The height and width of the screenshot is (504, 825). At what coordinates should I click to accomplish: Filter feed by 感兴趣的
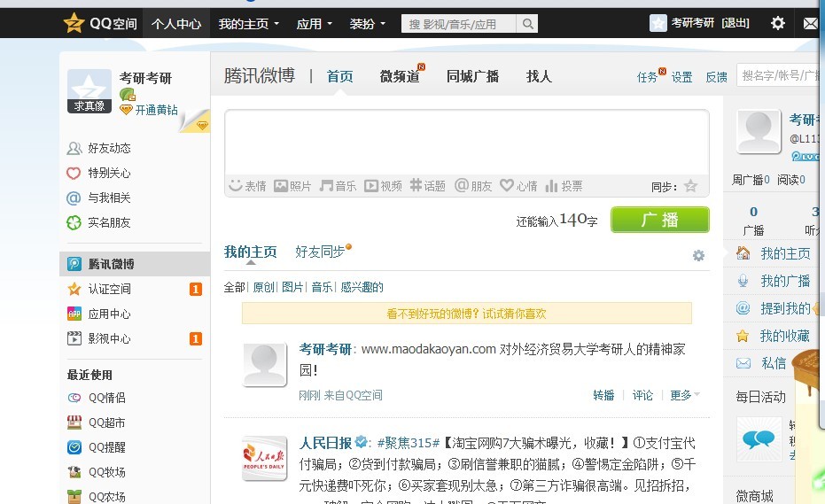click(362, 287)
